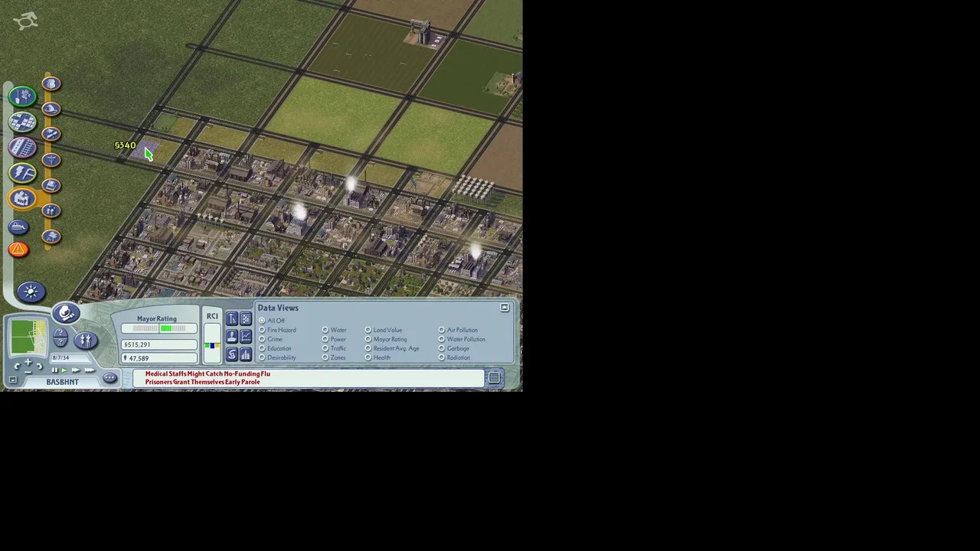Choose the Education buildings submenu icon

(x=51, y=134)
